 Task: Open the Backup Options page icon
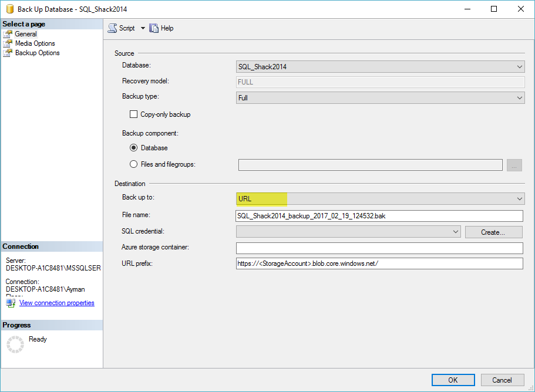[x=8, y=53]
